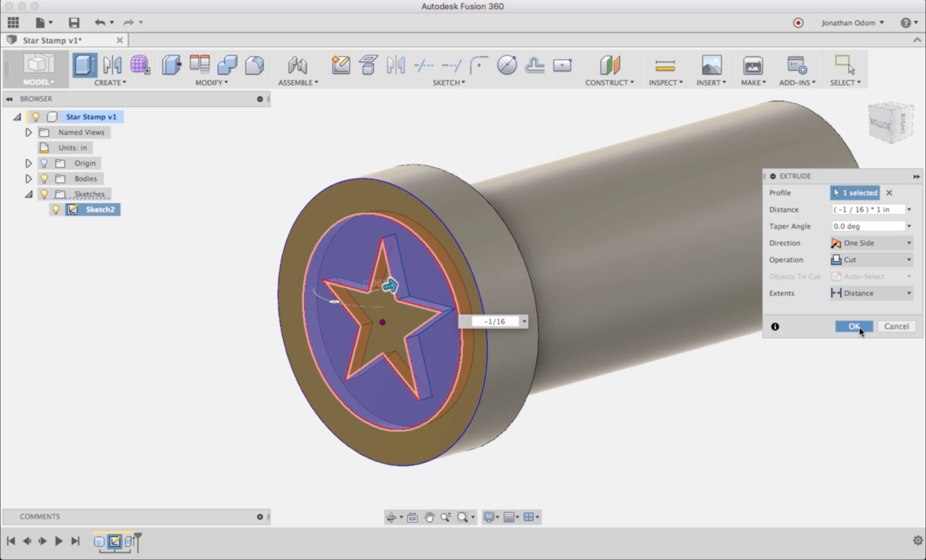Select the Create Sketch tool icon
Viewport: 926px width, 560px height.
coord(340,65)
